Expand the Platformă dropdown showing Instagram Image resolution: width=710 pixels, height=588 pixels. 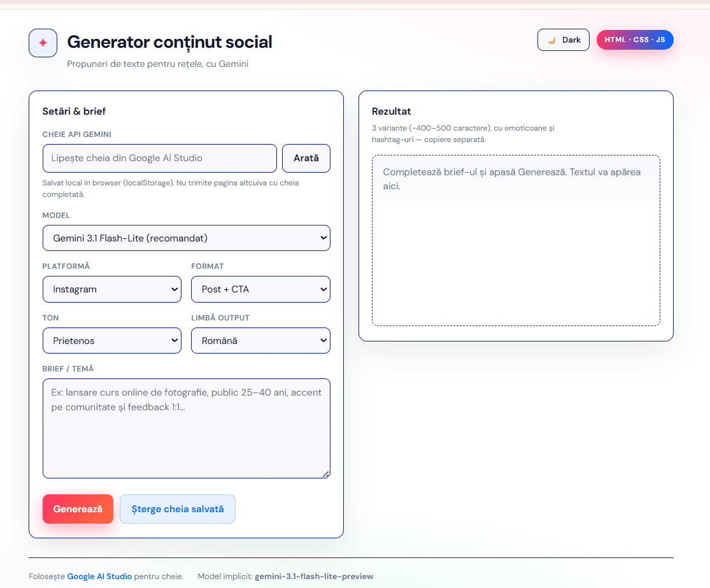pyautogui.click(x=111, y=289)
